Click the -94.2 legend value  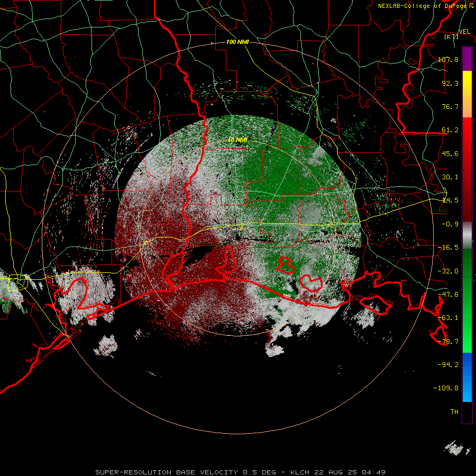[448, 365]
